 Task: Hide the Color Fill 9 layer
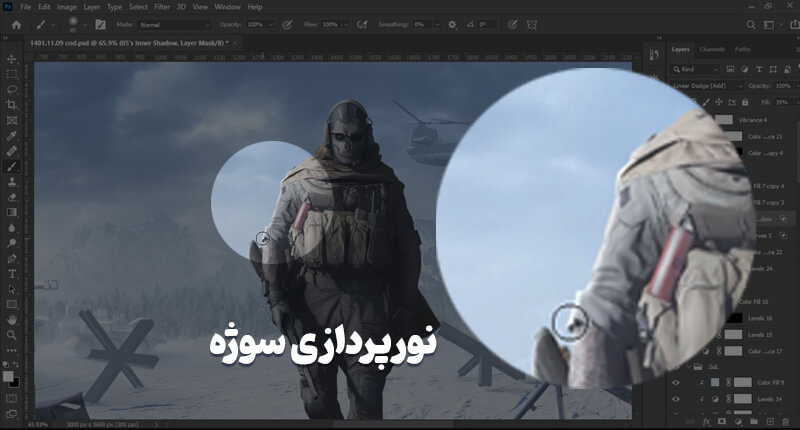tap(676, 383)
